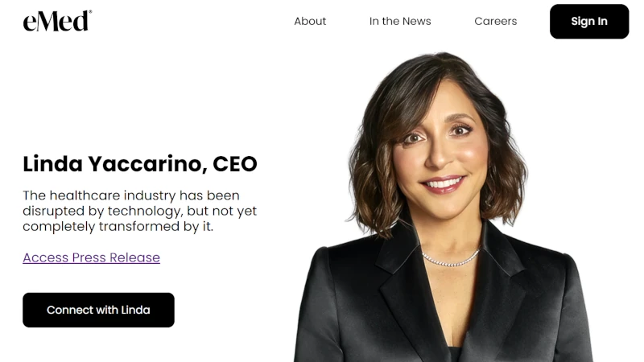Click the name Linda in the heading

point(52,164)
